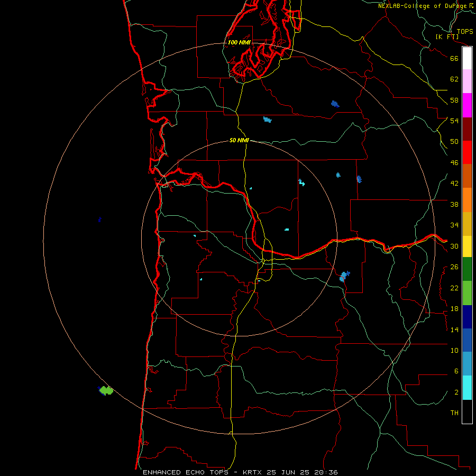This screenshot has height=476, width=476.
Task: Select the dark red legend swatch
Action: tap(467, 129)
